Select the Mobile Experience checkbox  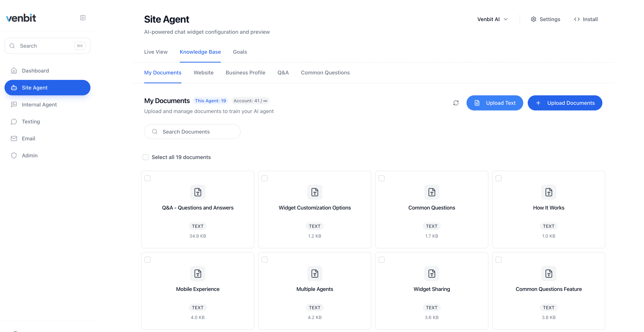(x=148, y=260)
